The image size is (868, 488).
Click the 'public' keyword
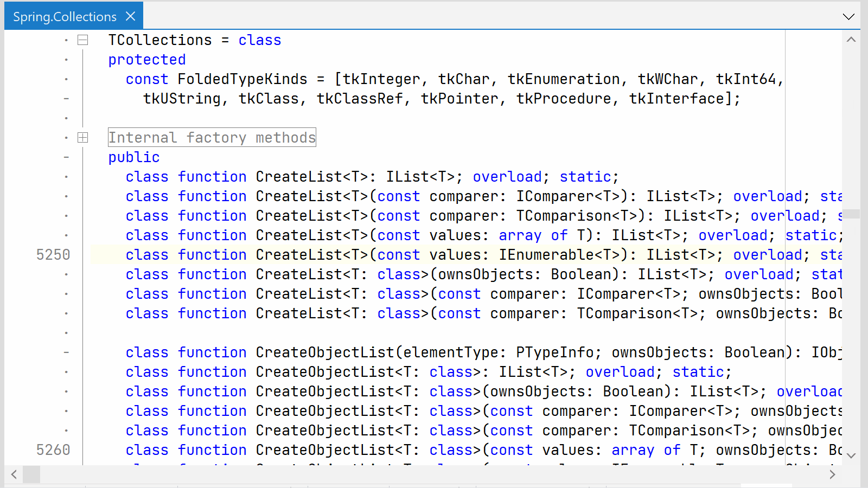click(134, 157)
